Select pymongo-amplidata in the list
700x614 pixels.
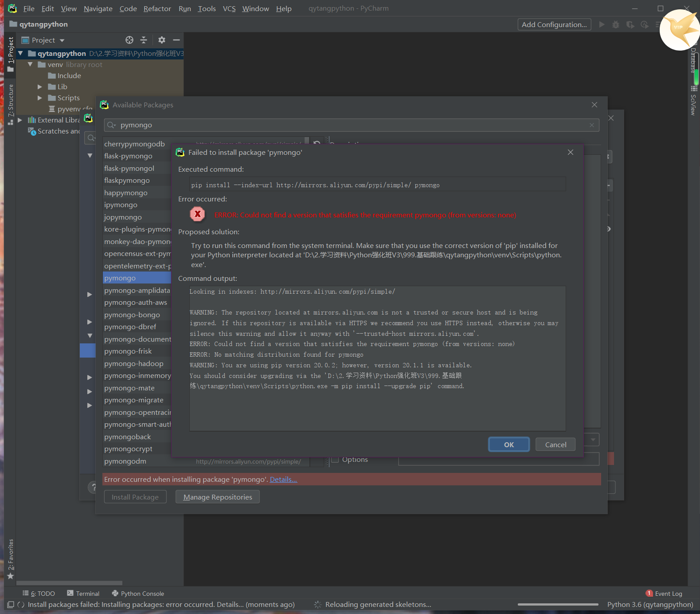(x=137, y=290)
